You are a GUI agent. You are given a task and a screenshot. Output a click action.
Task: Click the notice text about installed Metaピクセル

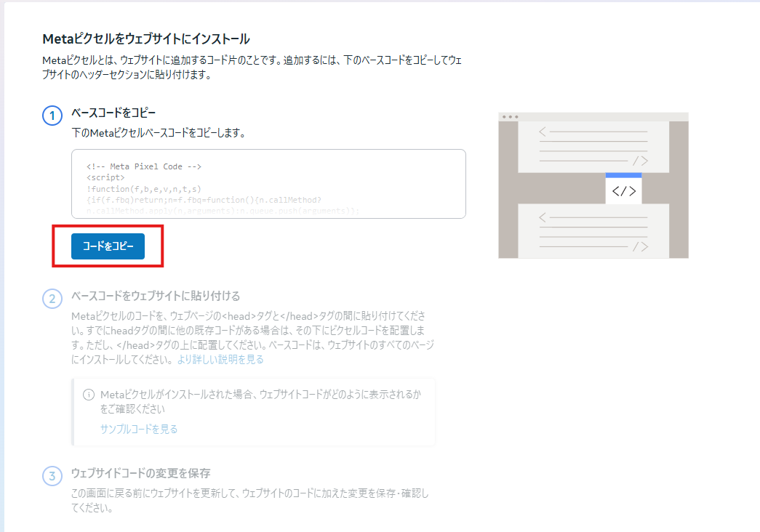tap(260, 401)
